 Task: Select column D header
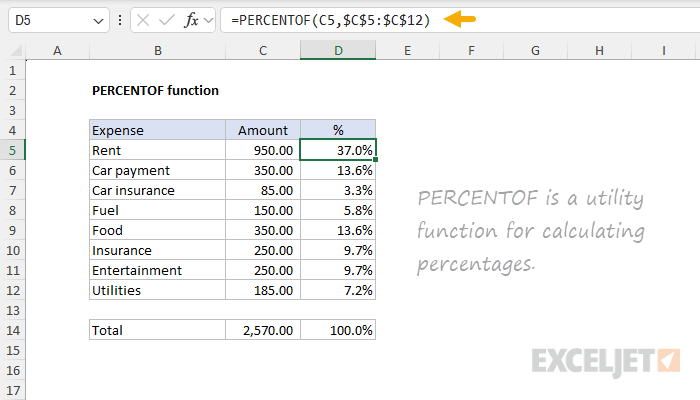338,50
